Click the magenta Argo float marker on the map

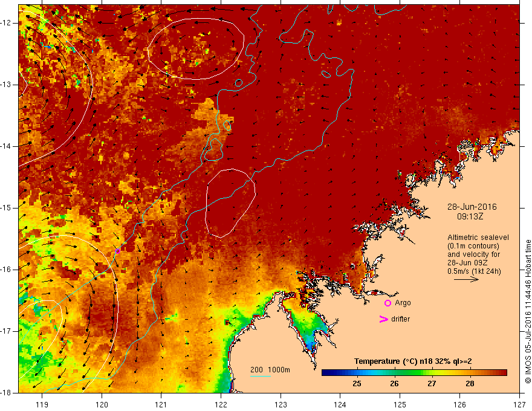point(118,251)
